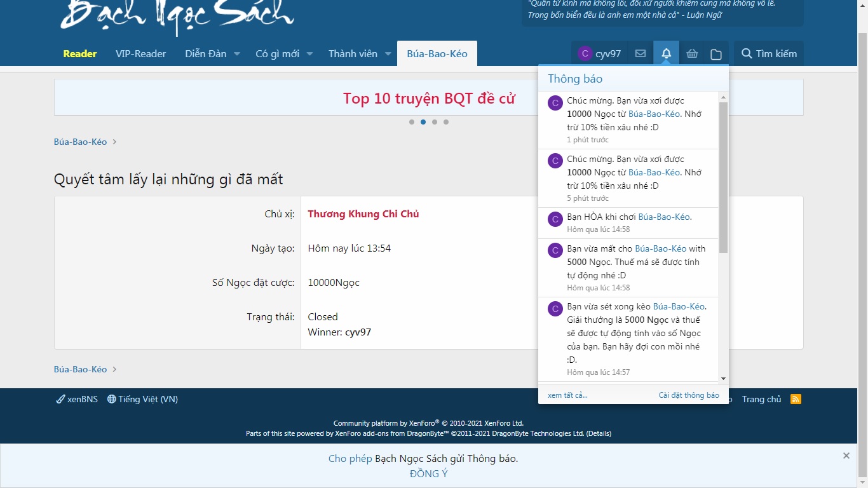The width and height of the screenshot is (868, 488).
Task: Click the RSS feed icon
Action: tap(796, 399)
